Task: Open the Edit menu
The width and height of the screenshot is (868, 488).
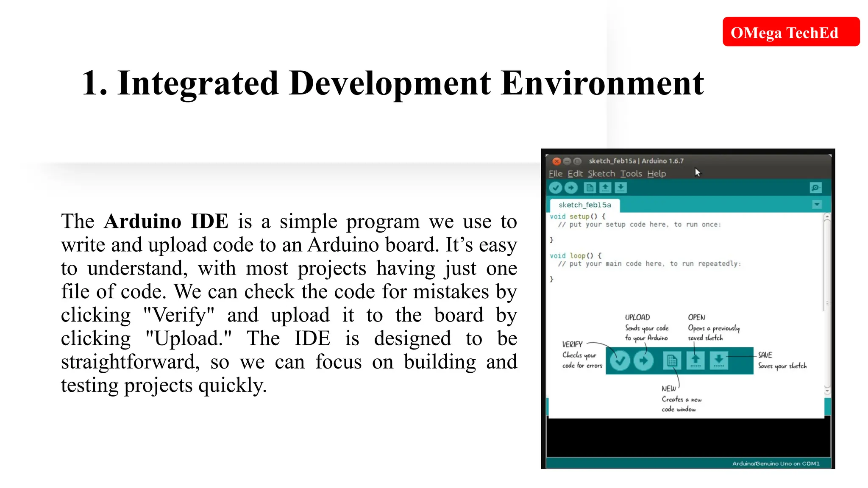Action: point(575,174)
